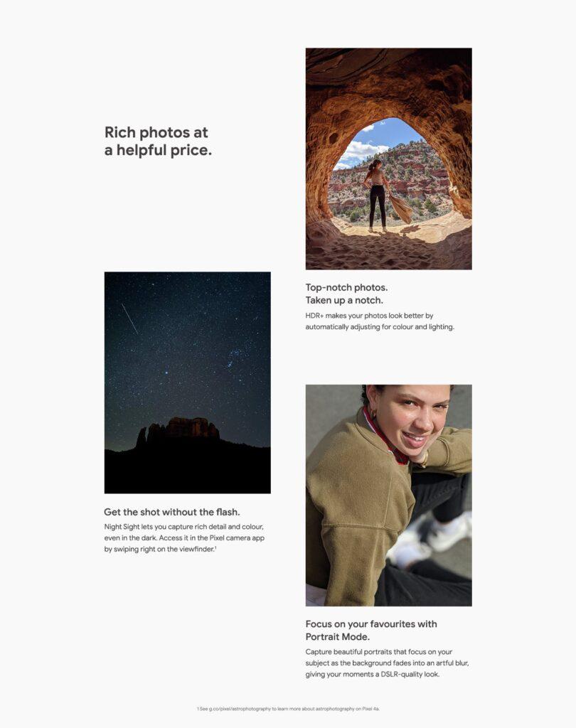Select the 'Top-notch photos. Taken up a notch.' heading
This screenshot has width=576, height=728.
pyautogui.click(x=346, y=294)
